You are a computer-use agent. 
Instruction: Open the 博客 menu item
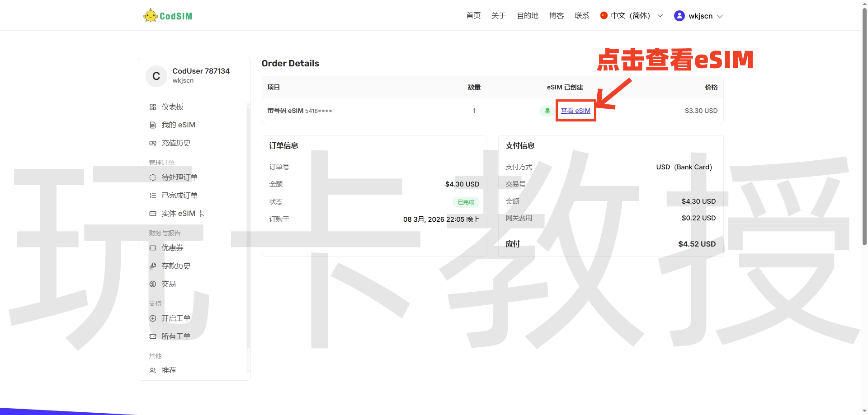click(x=556, y=15)
